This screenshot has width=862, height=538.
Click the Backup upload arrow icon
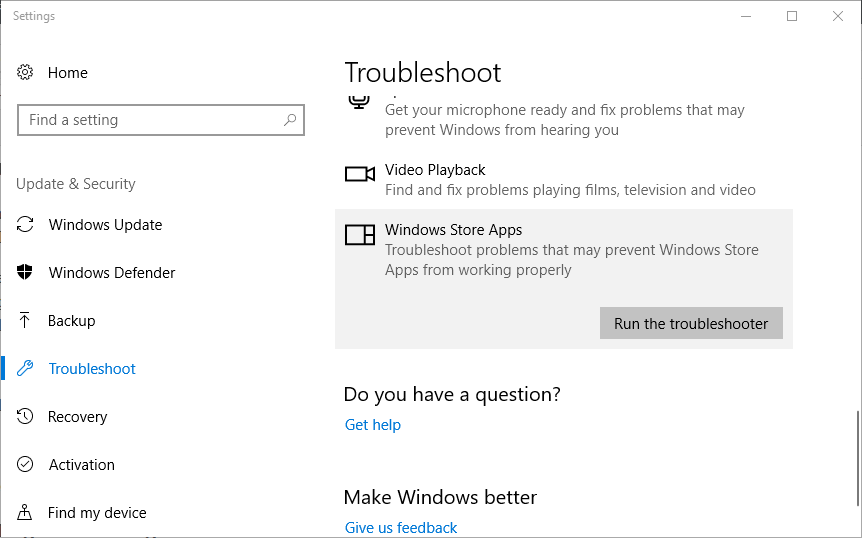click(26, 321)
